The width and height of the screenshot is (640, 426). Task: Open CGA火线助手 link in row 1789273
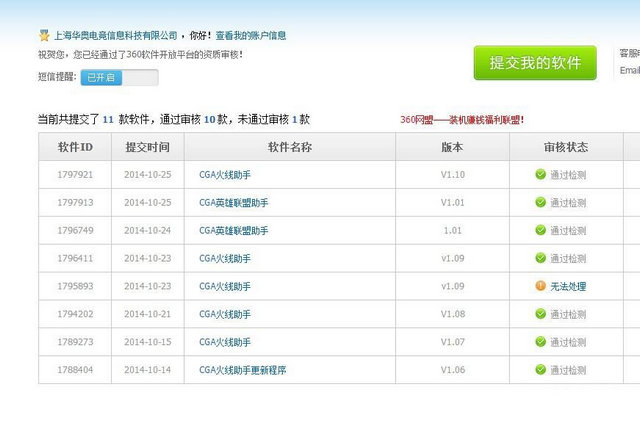point(225,342)
